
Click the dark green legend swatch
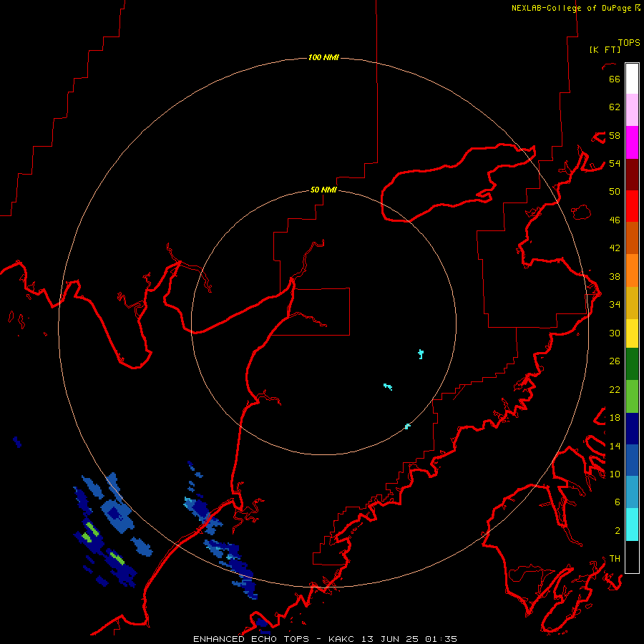pos(632,364)
